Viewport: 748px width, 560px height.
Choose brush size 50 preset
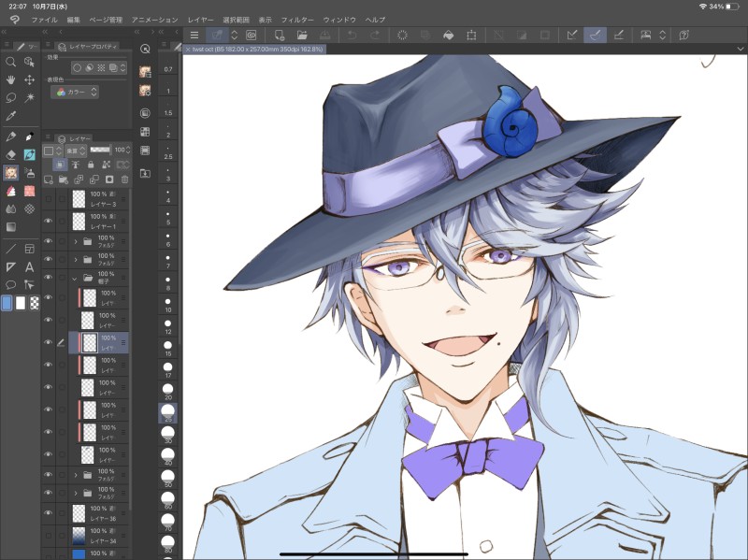coord(168,479)
